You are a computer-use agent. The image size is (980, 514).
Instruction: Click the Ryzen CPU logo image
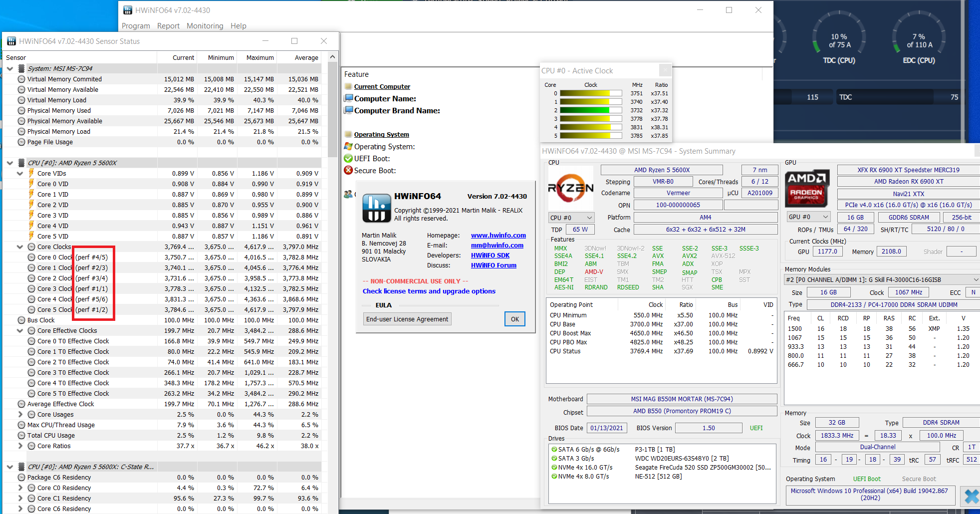click(571, 189)
